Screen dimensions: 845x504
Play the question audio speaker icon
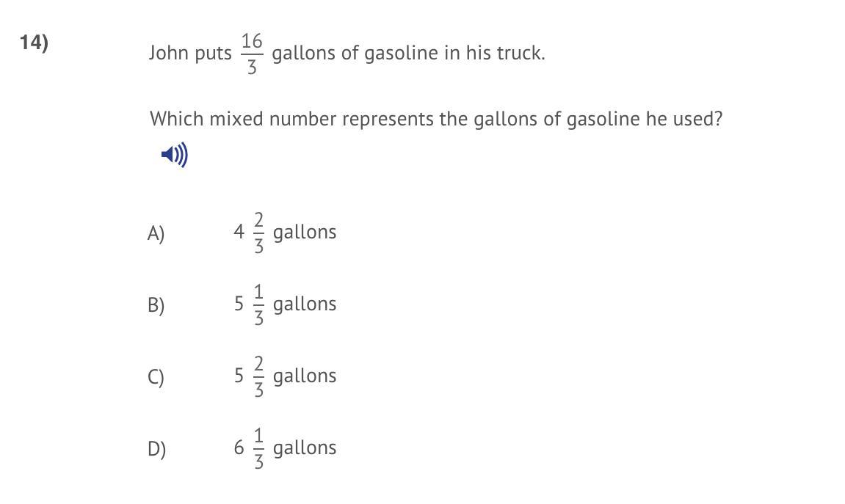coord(174,155)
